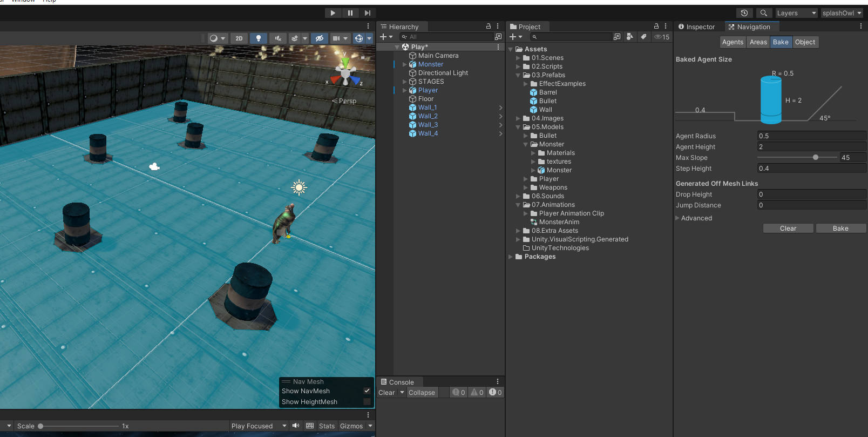Image resolution: width=868 pixels, height=437 pixels.
Task: Click the Hierarchy panel lock icon
Action: tap(489, 26)
